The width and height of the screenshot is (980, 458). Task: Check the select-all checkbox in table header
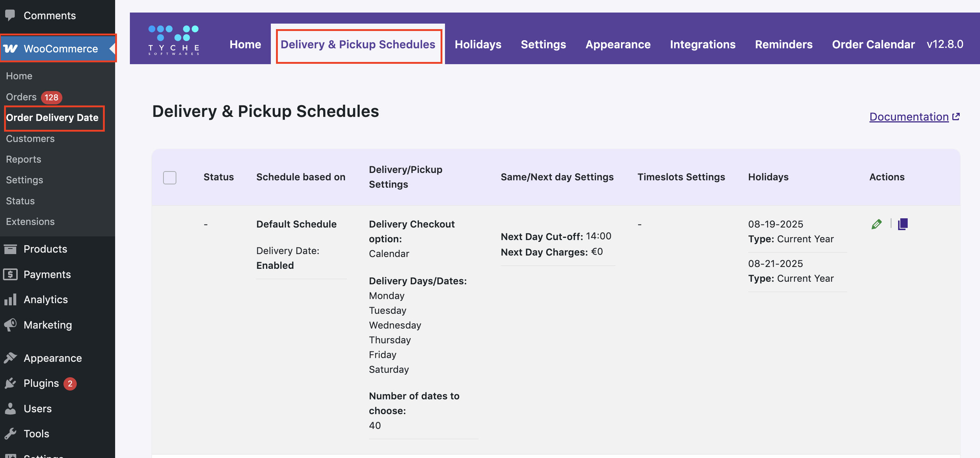[x=170, y=177]
